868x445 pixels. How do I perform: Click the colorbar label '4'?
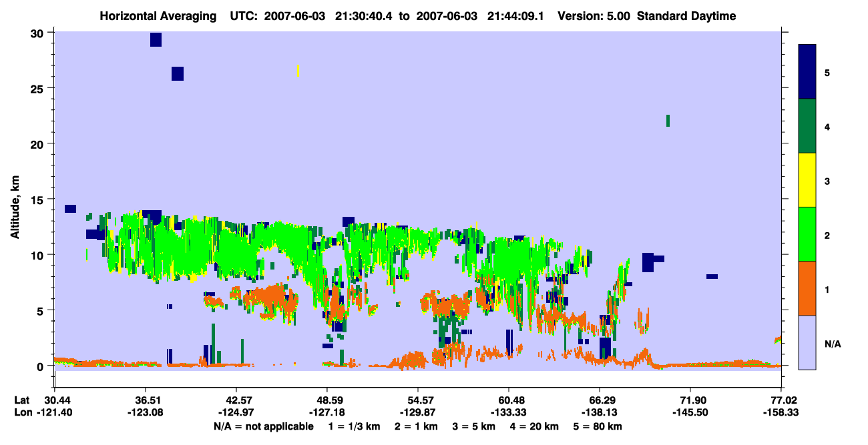click(827, 126)
